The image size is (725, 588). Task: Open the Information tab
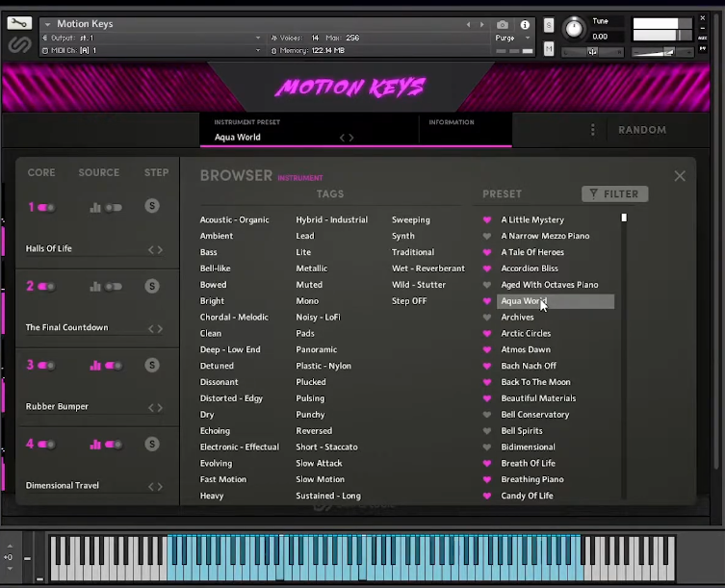[452, 122]
